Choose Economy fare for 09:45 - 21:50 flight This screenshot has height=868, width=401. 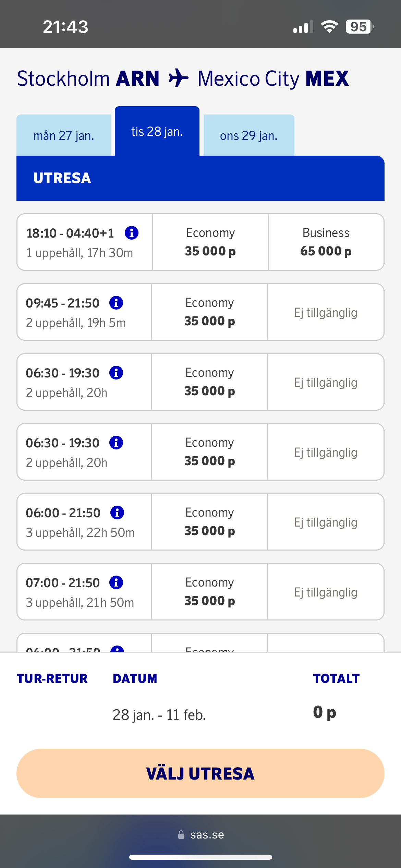210,312
